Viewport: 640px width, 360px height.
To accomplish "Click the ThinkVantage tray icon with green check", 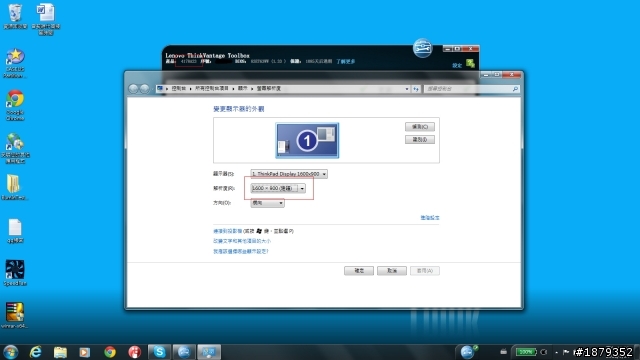I will (468, 351).
